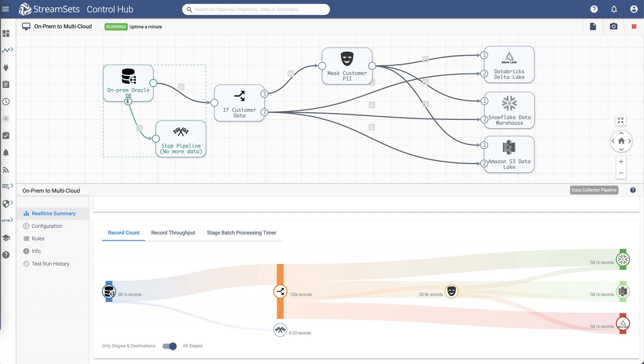Open the sidebar Help question icon
Image resolution: width=644 pixels, height=364 pixels.
point(6,255)
